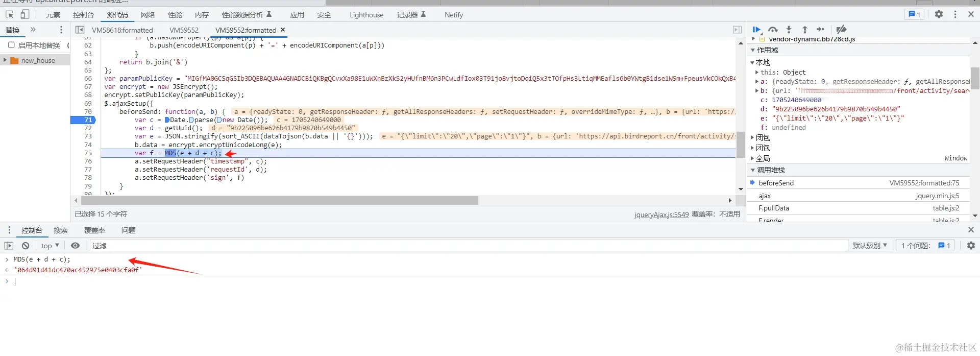The height and width of the screenshot is (356, 980).
Task: Toggle the device toolbar icon
Action: pyautogui.click(x=24, y=14)
